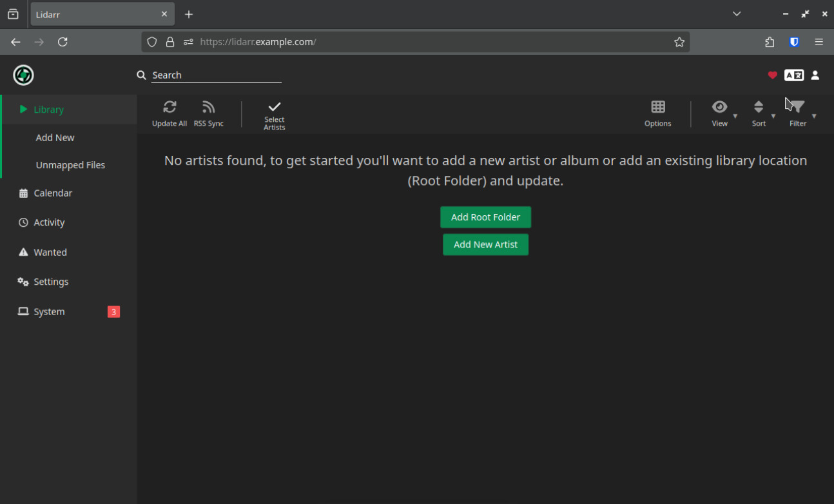Click the Lidarr logo icon

[23, 75]
